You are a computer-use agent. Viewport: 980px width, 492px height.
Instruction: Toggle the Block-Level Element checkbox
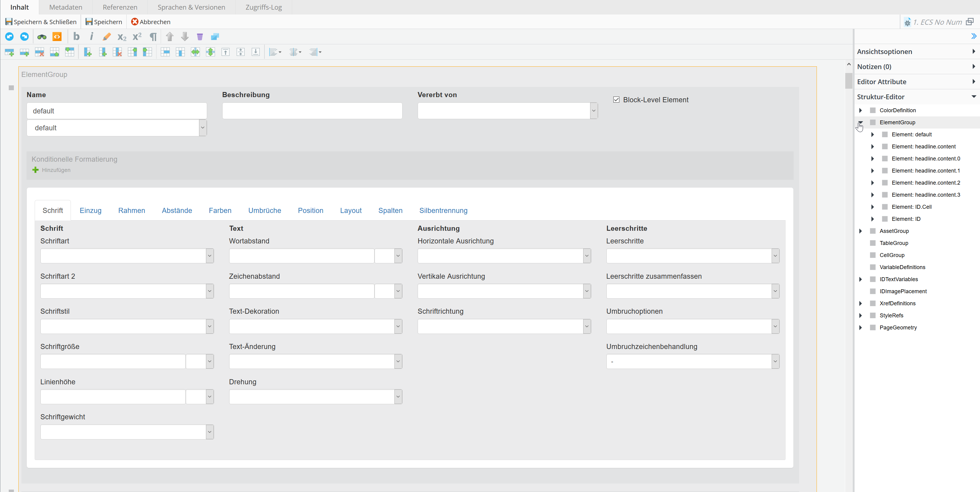(x=616, y=100)
